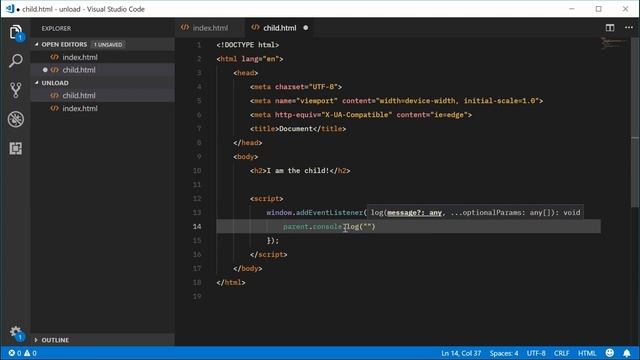Viewport: 640px width, 360px height.
Task: Open the editor More Actions ellipsis
Action: (629, 28)
